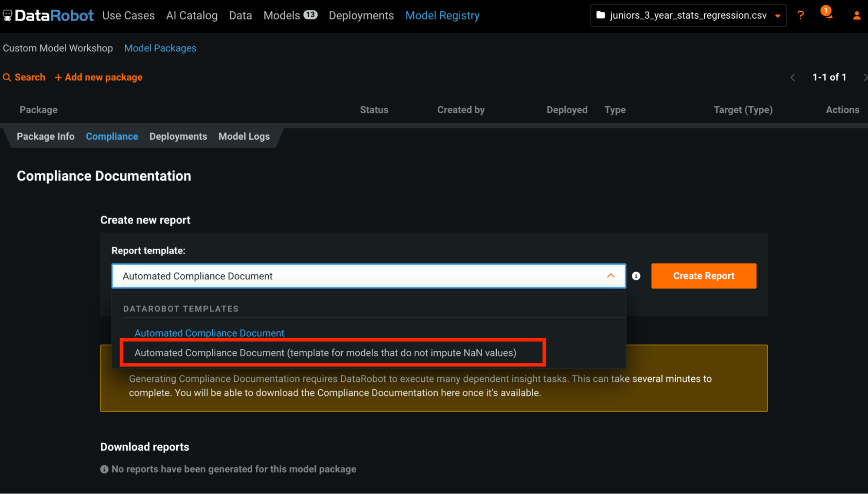The image size is (868, 494).
Task: Open the AI Catalog menu
Action: (x=191, y=16)
